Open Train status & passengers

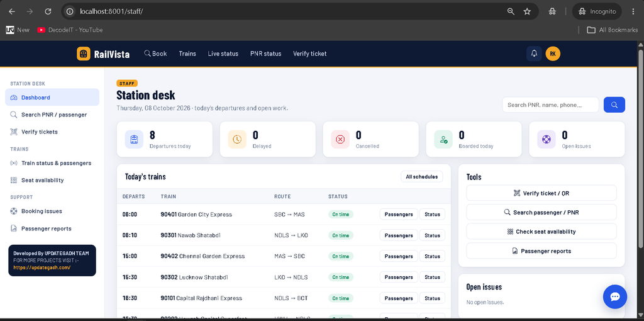[52, 163]
